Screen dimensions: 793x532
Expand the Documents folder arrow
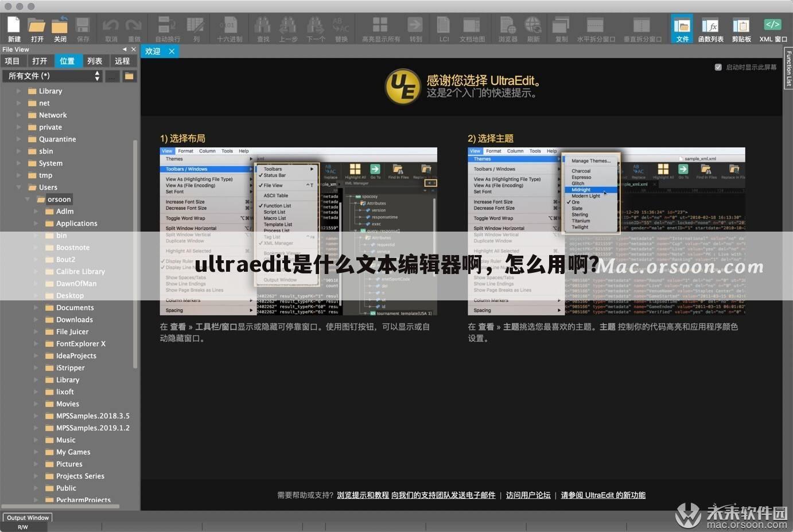click(36, 308)
